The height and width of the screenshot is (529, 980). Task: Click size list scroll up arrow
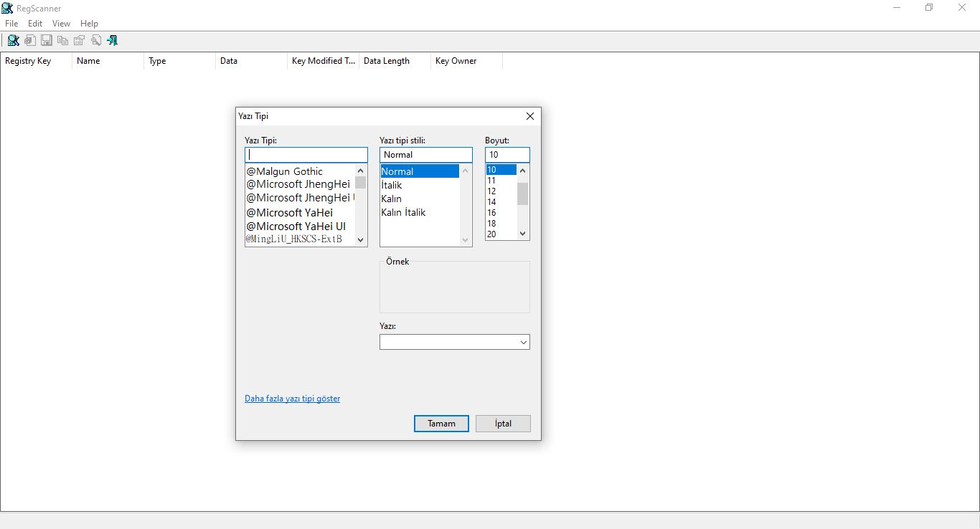pyautogui.click(x=522, y=171)
